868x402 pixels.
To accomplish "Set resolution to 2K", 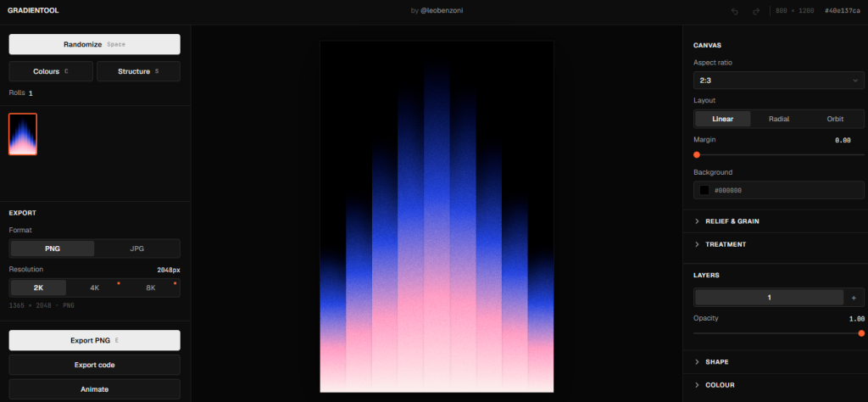I will [x=39, y=288].
